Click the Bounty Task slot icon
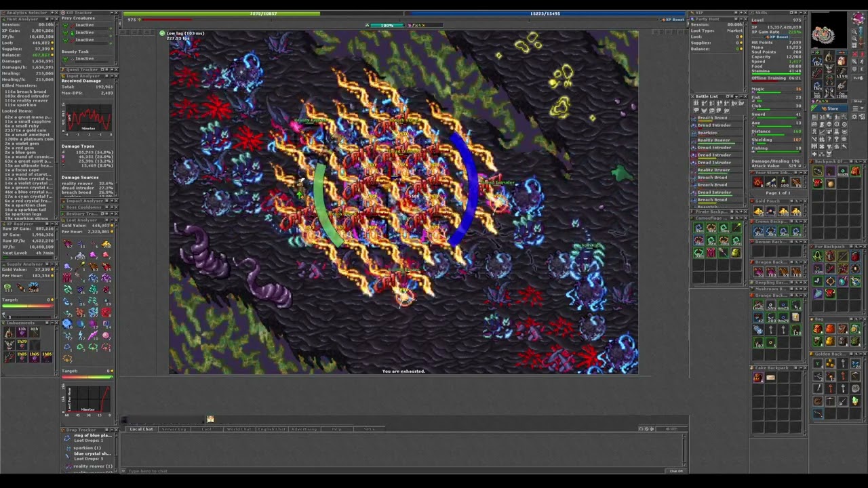 (x=65, y=59)
